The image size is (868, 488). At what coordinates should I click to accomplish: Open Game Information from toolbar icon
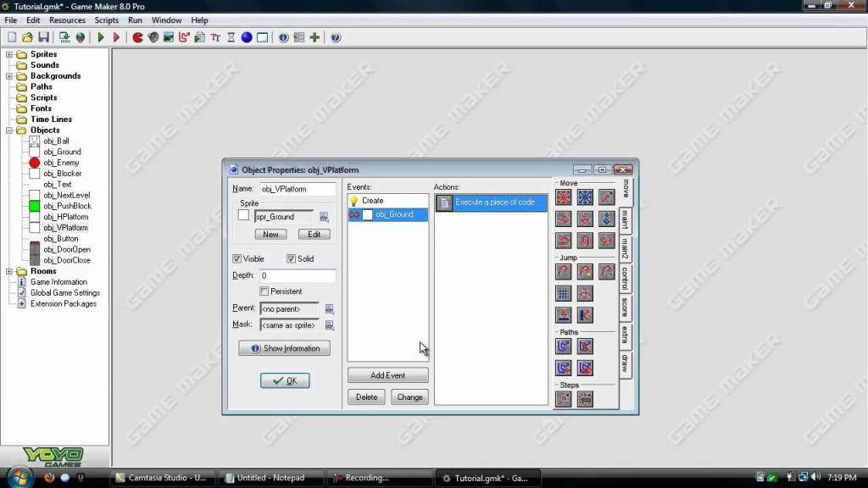pyautogui.click(x=283, y=37)
